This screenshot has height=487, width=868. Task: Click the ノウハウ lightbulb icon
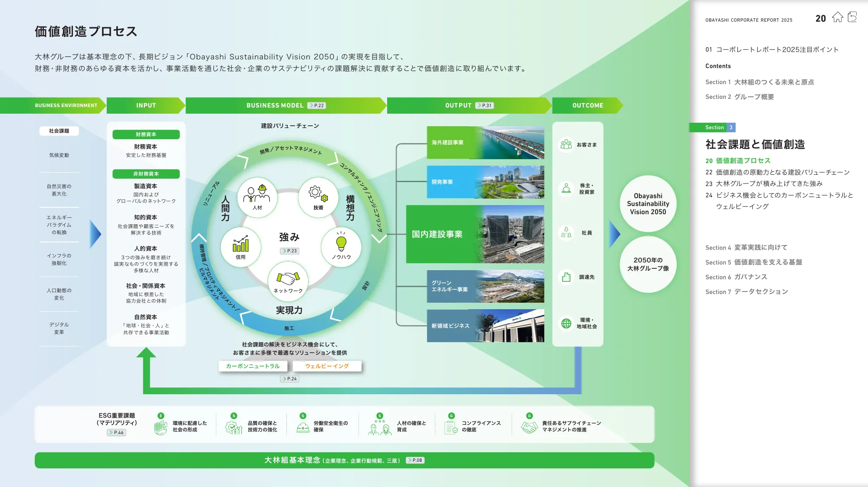click(x=341, y=243)
